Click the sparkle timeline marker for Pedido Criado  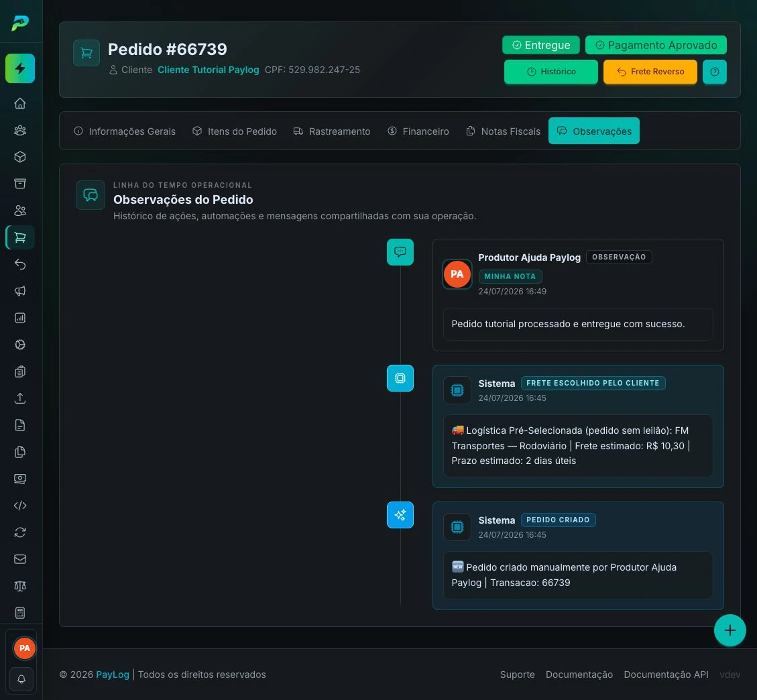click(x=400, y=515)
